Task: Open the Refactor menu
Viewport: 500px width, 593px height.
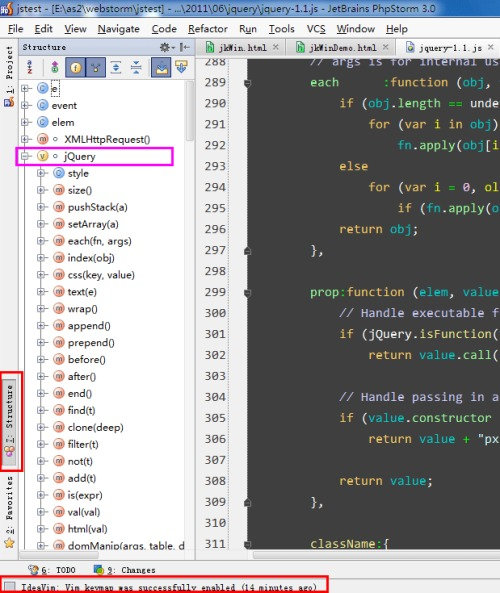Action: [x=208, y=29]
